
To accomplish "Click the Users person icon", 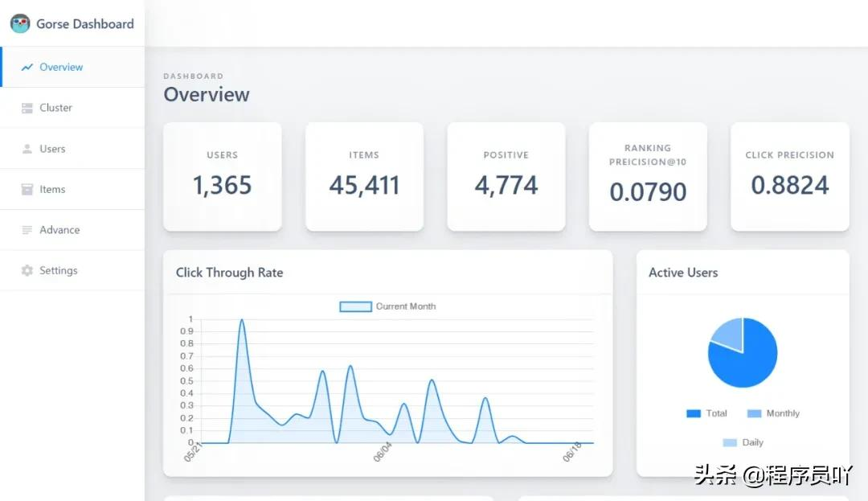I will [x=27, y=149].
